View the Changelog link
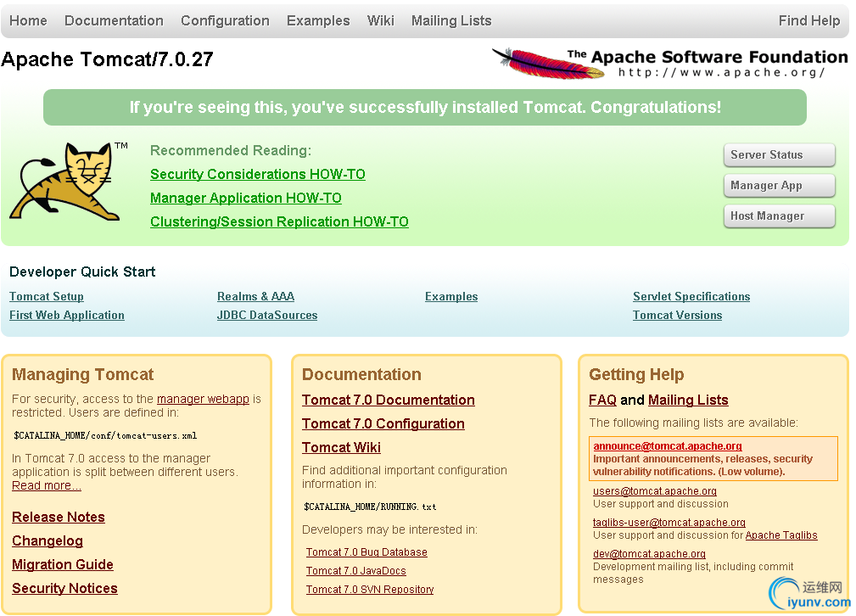Viewport: 856px width, 616px height. pos(48,541)
